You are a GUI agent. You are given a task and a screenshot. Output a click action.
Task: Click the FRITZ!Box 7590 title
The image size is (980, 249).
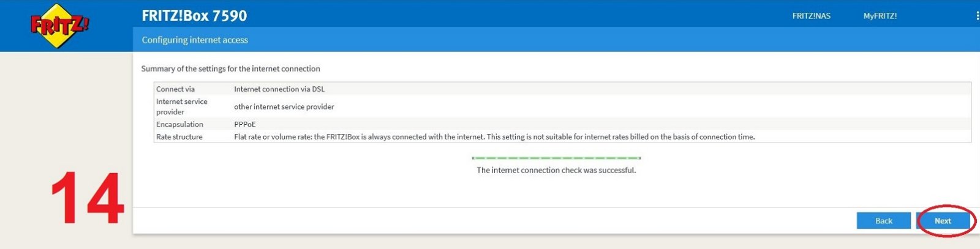pos(194,15)
